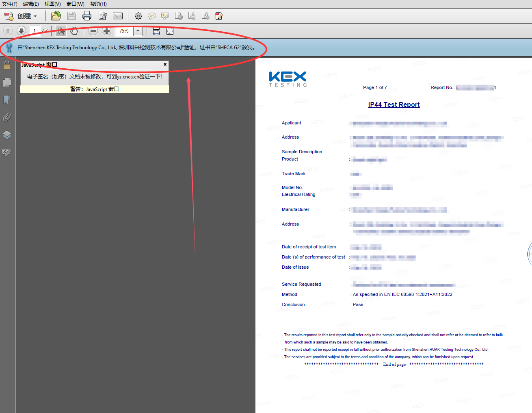Click the Electrical Rating label
The width and height of the screenshot is (532, 413).
pyautogui.click(x=298, y=194)
